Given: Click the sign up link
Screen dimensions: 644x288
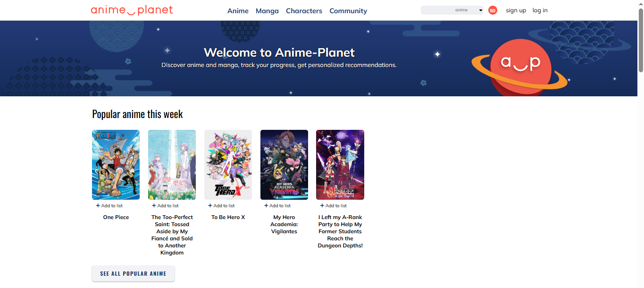Looking at the screenshot, I should tap(516, 10).
